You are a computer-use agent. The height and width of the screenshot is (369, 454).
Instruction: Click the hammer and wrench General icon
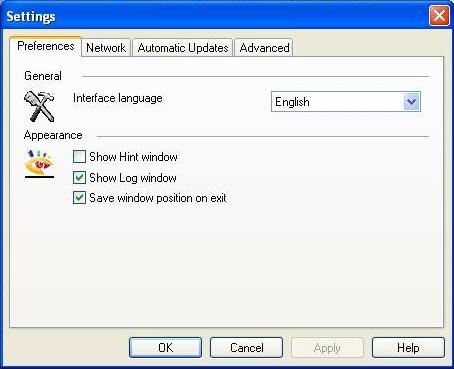[39, 106]
